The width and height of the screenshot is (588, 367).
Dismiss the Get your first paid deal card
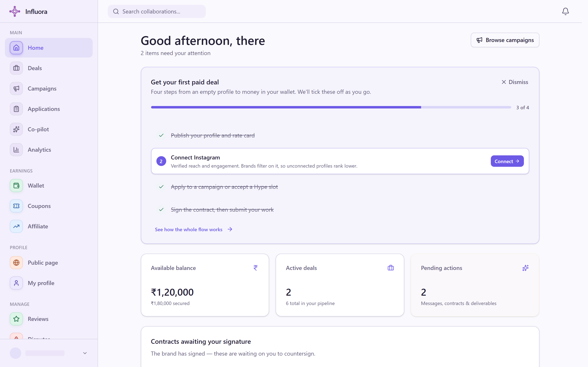tap(515, 82)
